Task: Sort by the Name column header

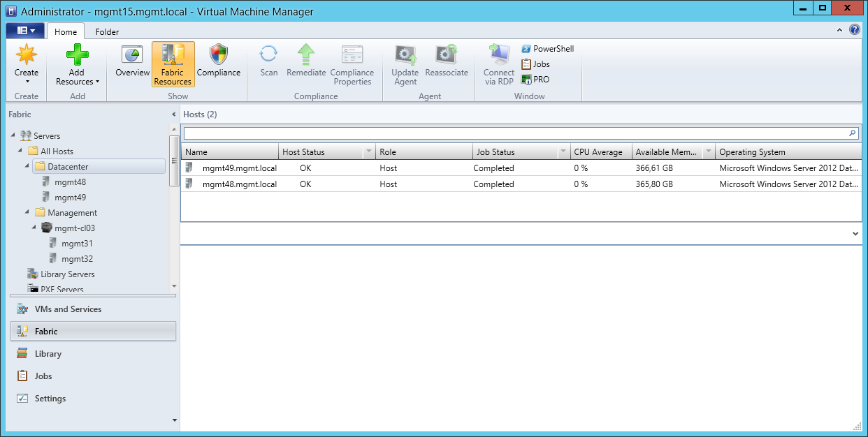Action: (229, 152)
